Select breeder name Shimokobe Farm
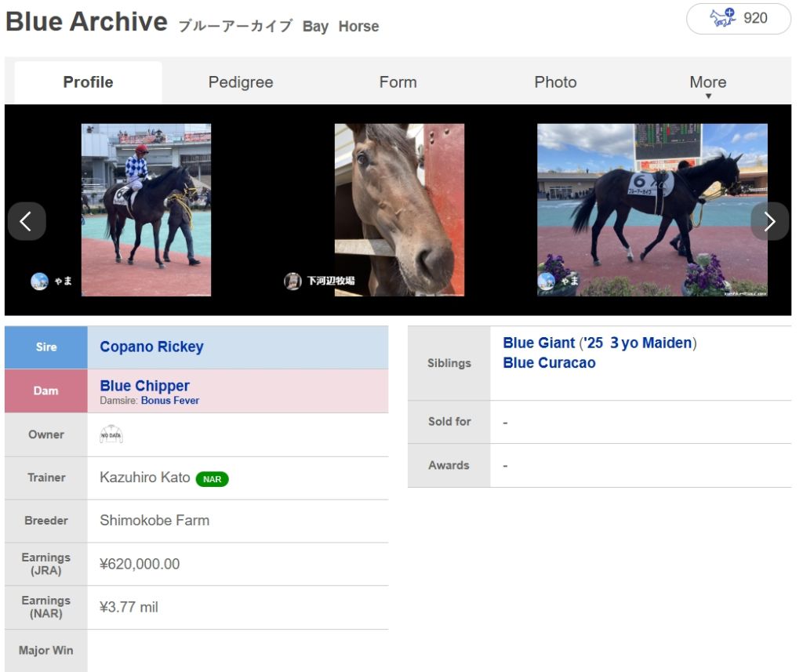This screenshot has height=672, width=803. [154, 521]
